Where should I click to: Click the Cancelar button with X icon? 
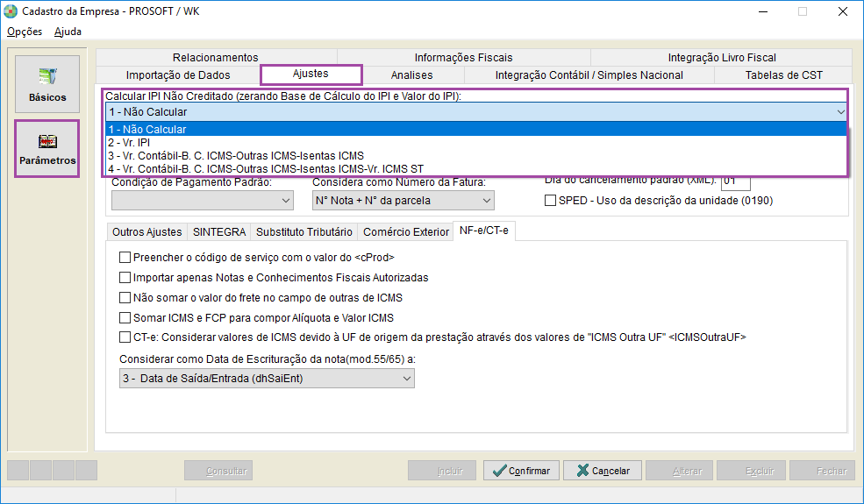[603, 471]
